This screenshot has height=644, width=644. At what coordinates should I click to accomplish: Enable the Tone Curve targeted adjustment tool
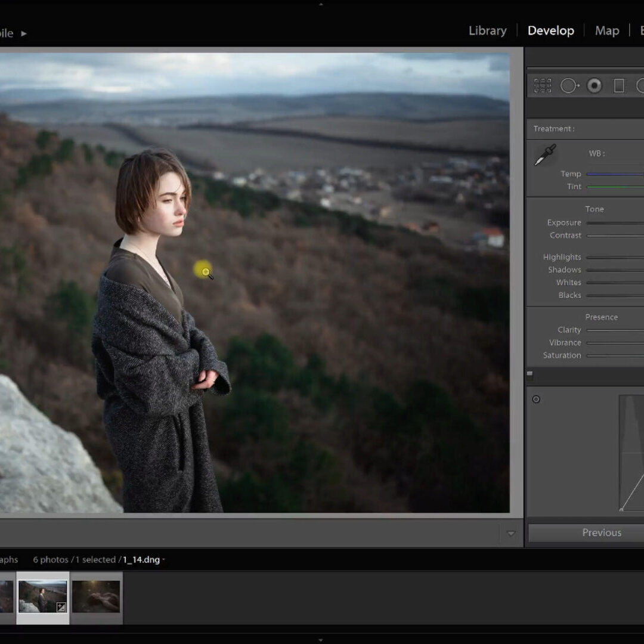(x=536, y=400)
